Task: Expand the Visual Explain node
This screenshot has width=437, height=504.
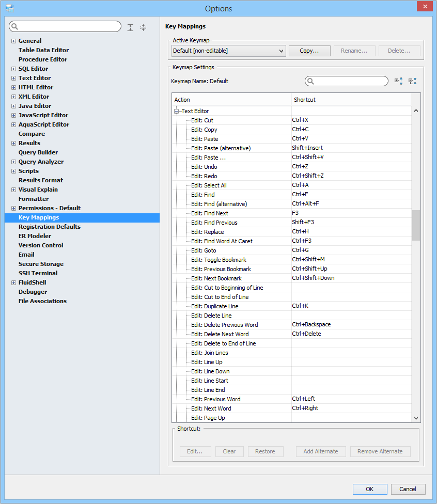Action: pyautogui.click(x=13, y=190)
